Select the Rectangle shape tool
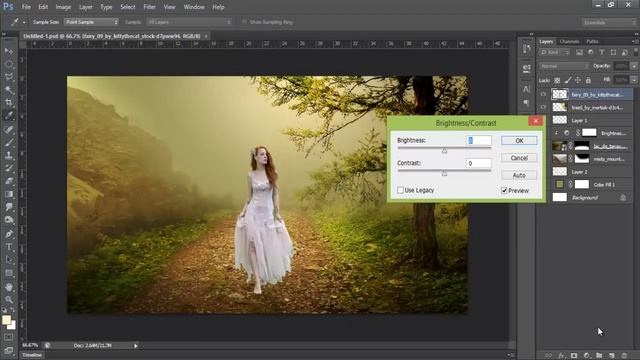This screenshot has height=360, width=640. [9, 273]
